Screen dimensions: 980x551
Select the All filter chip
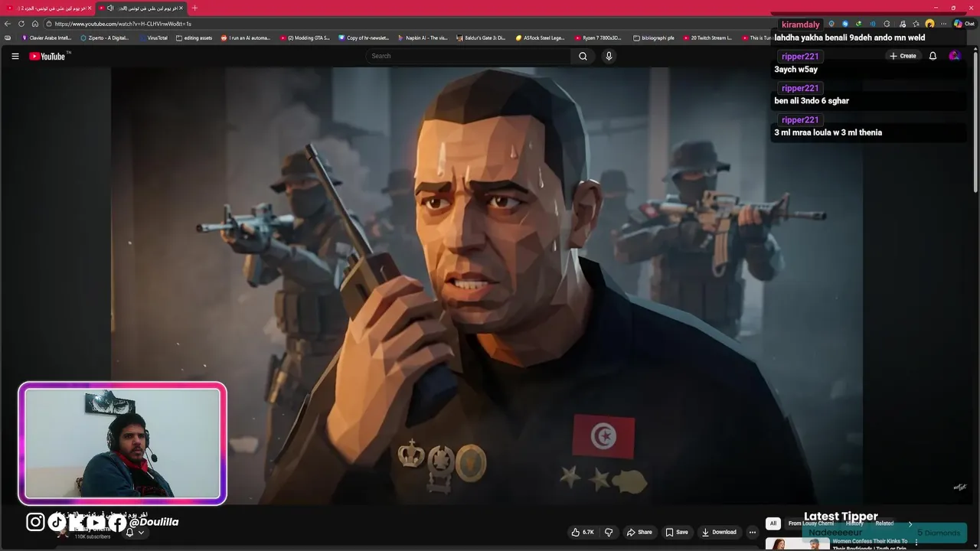point(773,523)
